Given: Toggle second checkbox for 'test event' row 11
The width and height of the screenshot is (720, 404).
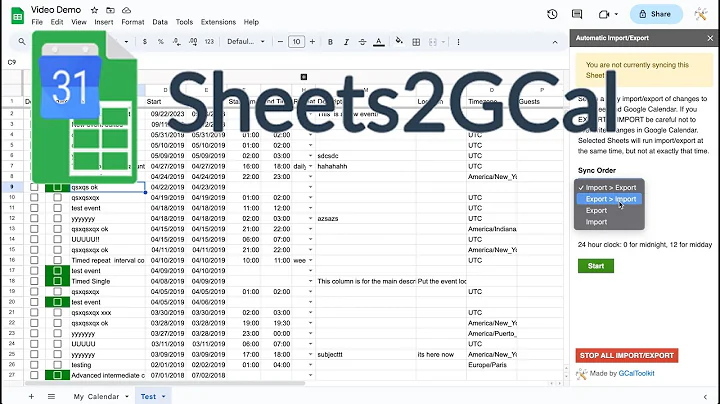Looking at the screenshot, I should [x=57, y=208].
